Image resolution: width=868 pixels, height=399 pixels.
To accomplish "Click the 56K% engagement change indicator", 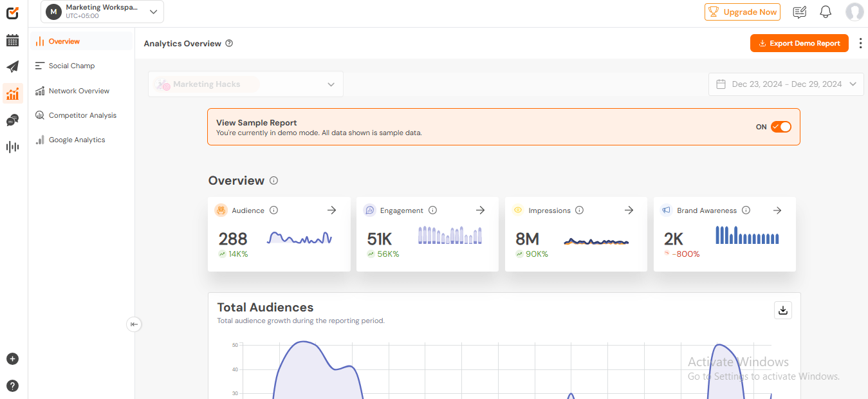I will (383, 254).
